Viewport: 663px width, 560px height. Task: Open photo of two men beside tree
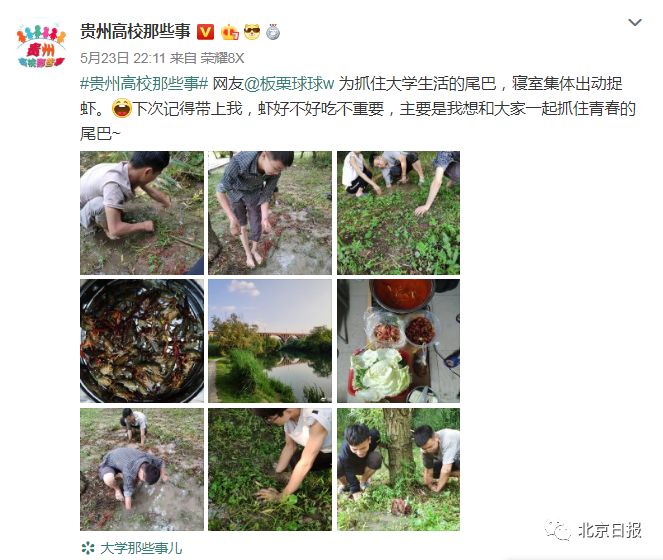click(x=398, y=469)
